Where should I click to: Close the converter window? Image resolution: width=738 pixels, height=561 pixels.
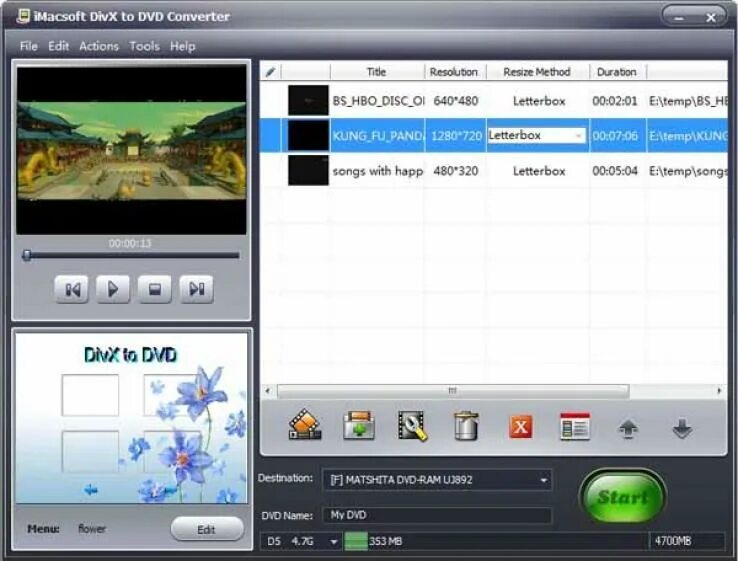click(x=711, y=18)
